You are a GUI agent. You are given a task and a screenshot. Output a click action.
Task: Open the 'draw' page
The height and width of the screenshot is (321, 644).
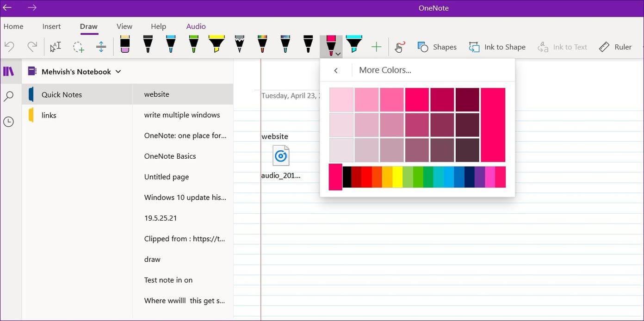[x=183, y=259]
